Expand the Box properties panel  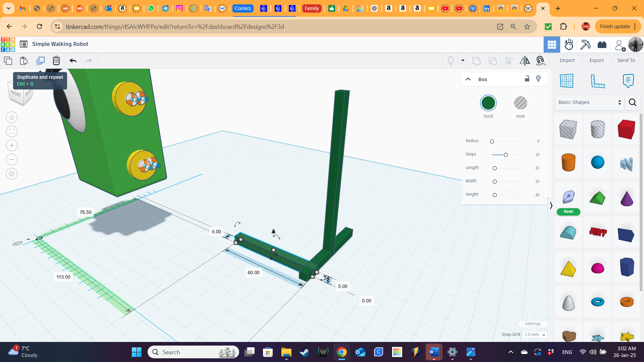point(468,79)
